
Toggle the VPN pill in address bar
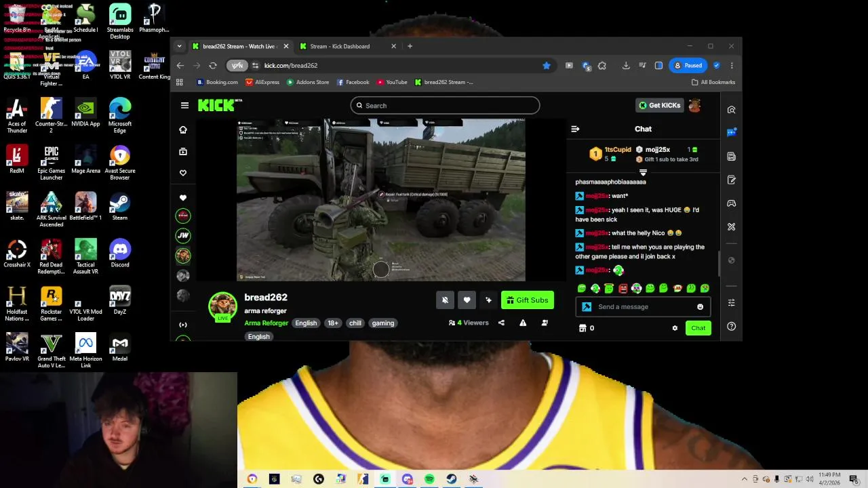[x=237, y=66]
